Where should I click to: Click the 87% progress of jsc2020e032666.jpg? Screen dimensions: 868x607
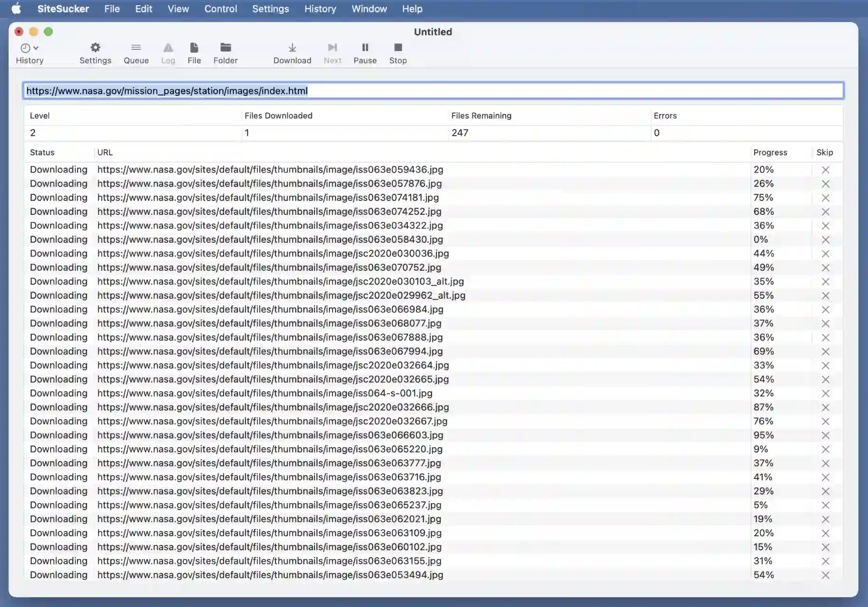764,407
